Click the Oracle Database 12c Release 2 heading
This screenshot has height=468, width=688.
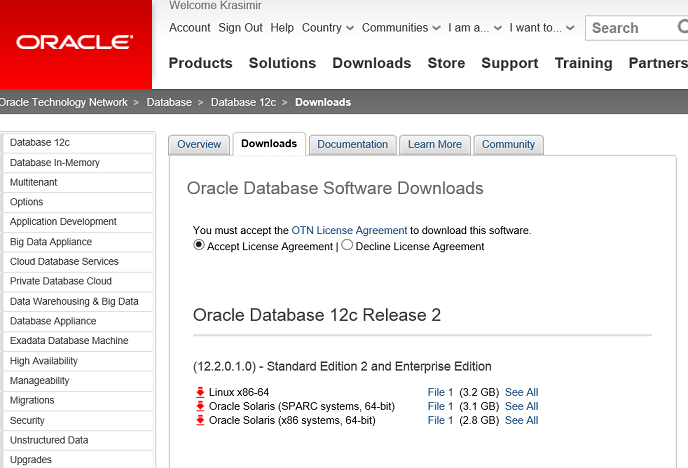[x=317, y=315]
